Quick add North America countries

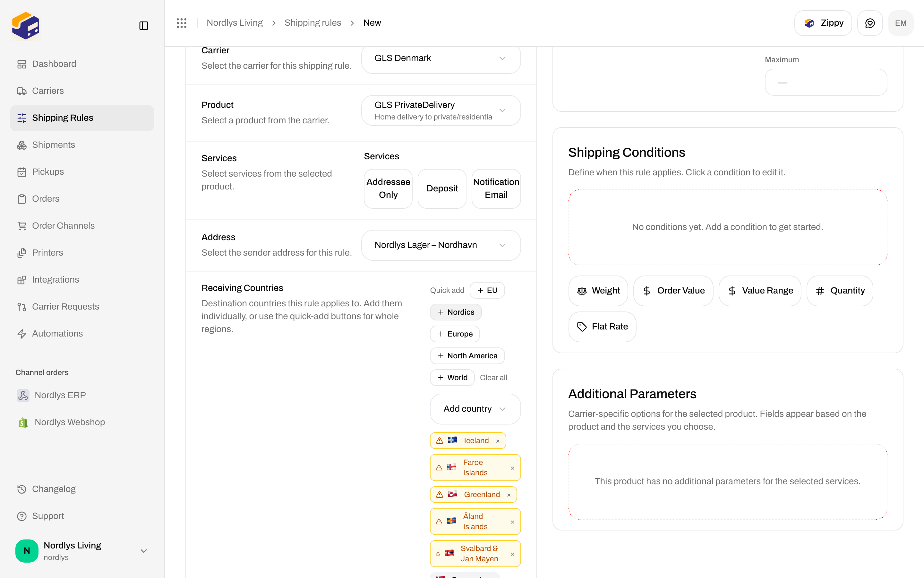point(467,355)
